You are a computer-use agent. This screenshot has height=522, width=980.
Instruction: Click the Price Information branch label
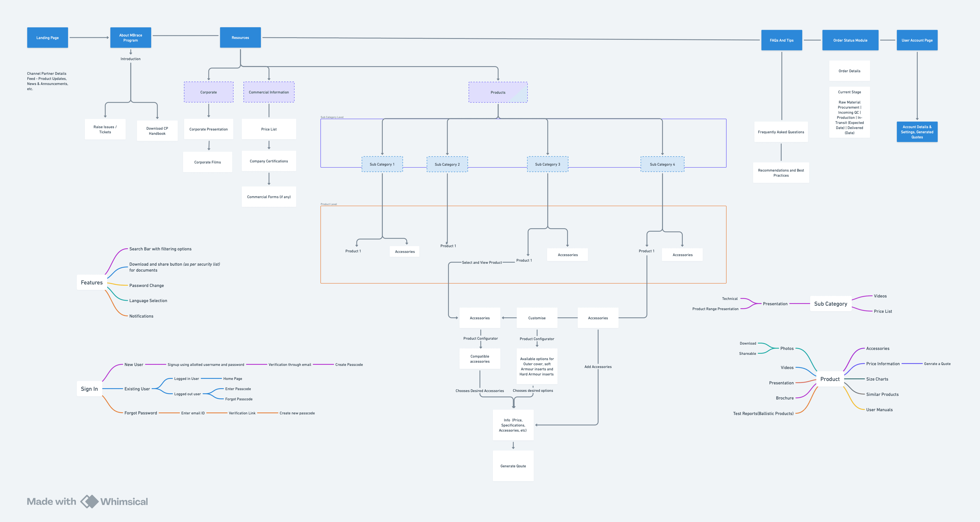(x=883, y=364)
